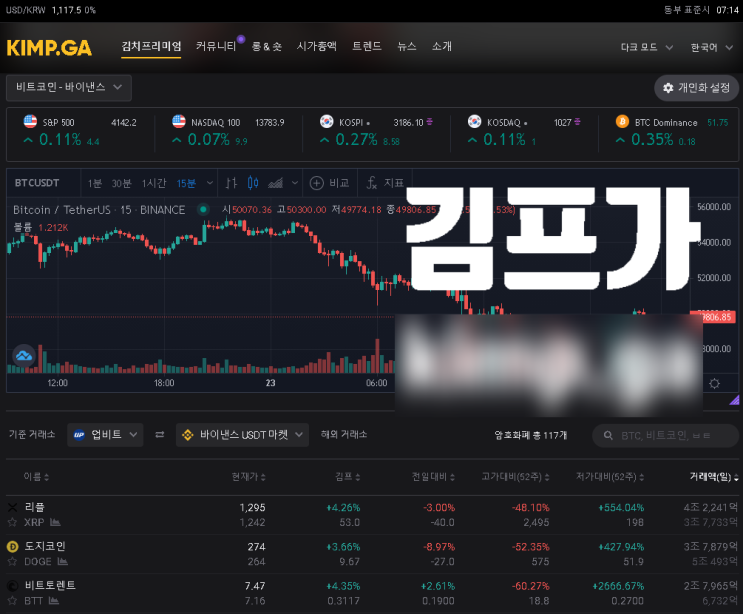Click the USD/KRW rate 1,117.5

(x=67, y=10)
